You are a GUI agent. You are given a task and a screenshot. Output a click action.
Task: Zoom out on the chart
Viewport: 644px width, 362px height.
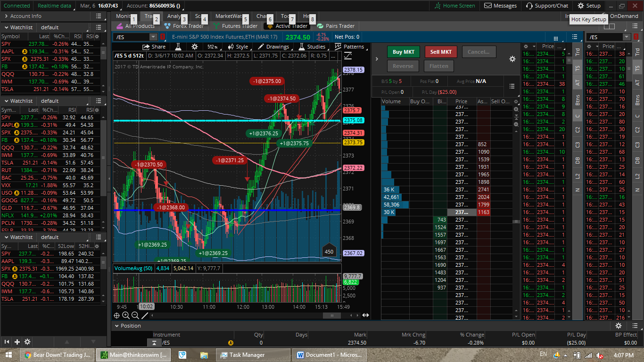point(135,315)
